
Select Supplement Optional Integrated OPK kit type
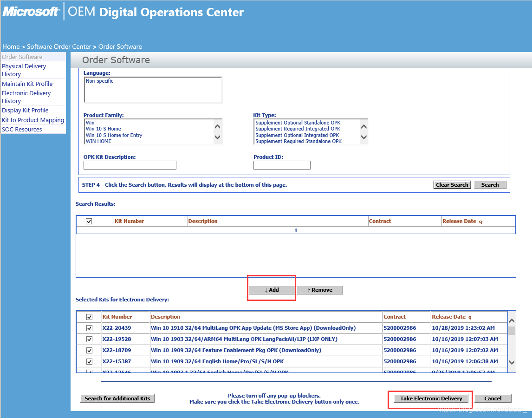[297, 135]
